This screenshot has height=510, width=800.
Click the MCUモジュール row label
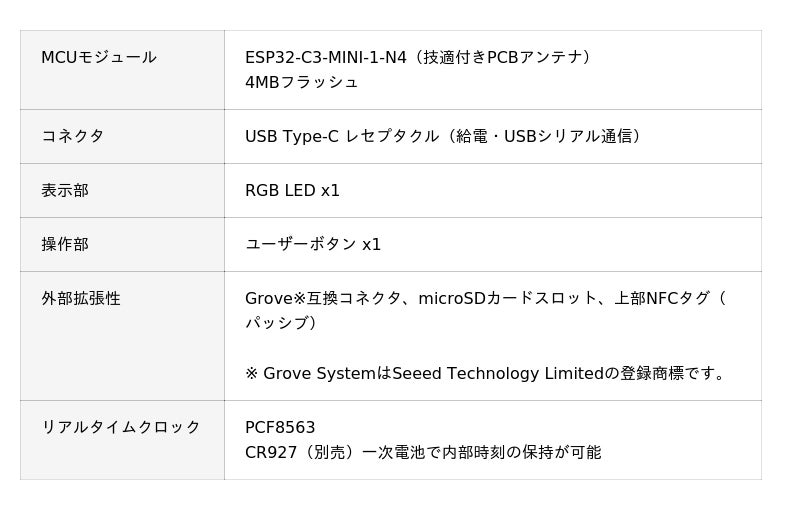(x=99, y=57)
